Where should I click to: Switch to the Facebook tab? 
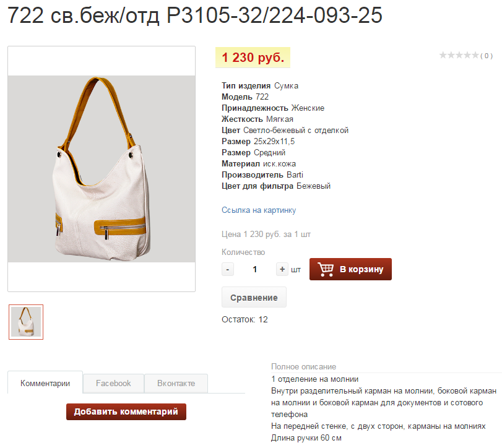click(x=113, y=383)
